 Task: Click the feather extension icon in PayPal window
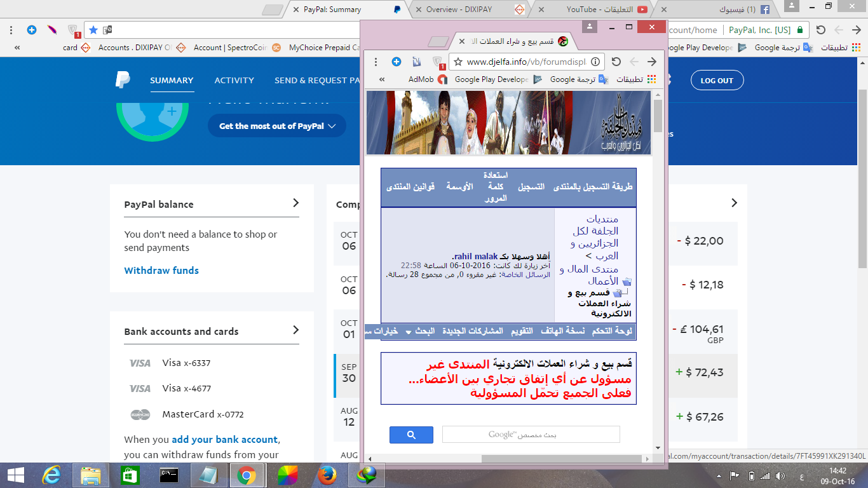(x=52, y=30)
